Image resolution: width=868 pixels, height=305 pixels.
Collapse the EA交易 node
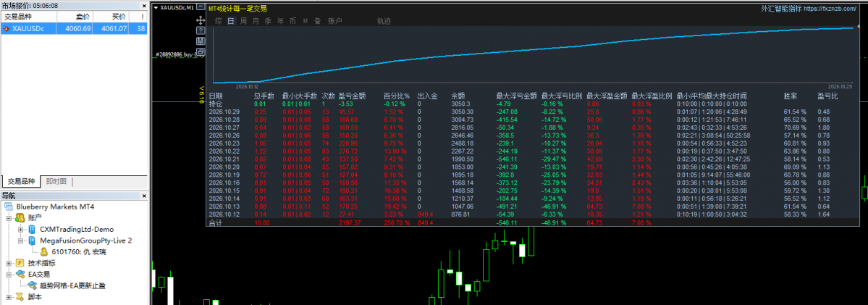tap(9, 274)
